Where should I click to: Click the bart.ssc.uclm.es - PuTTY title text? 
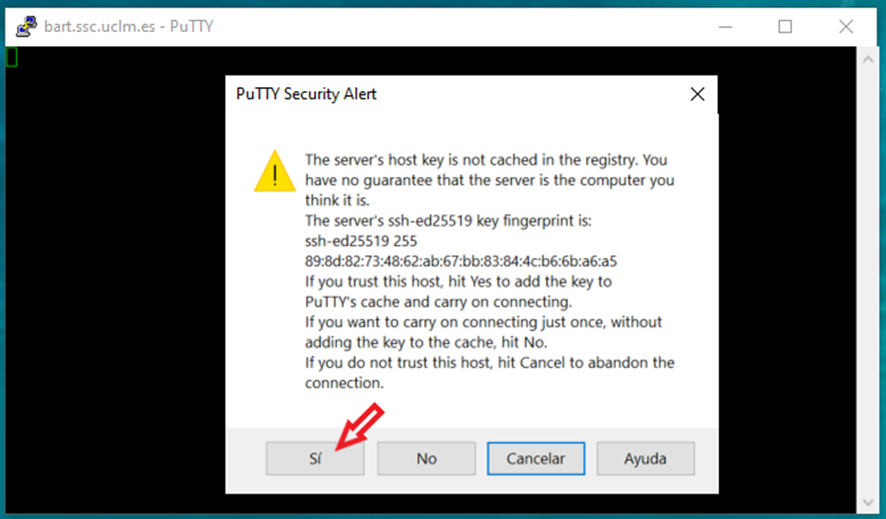(129, 27)
